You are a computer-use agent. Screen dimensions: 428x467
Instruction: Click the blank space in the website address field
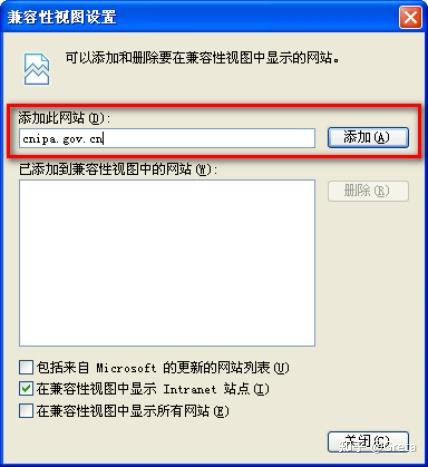pos(209,138)
